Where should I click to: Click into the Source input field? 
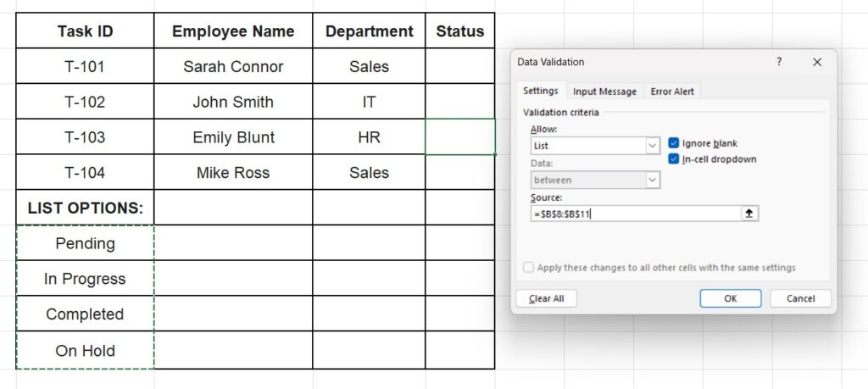636,214
